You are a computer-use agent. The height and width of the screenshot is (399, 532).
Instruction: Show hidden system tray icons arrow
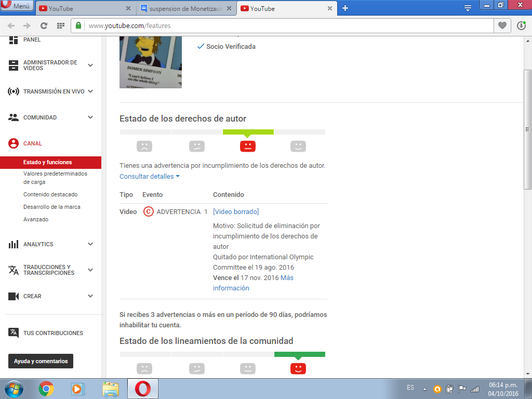point(424,389)
